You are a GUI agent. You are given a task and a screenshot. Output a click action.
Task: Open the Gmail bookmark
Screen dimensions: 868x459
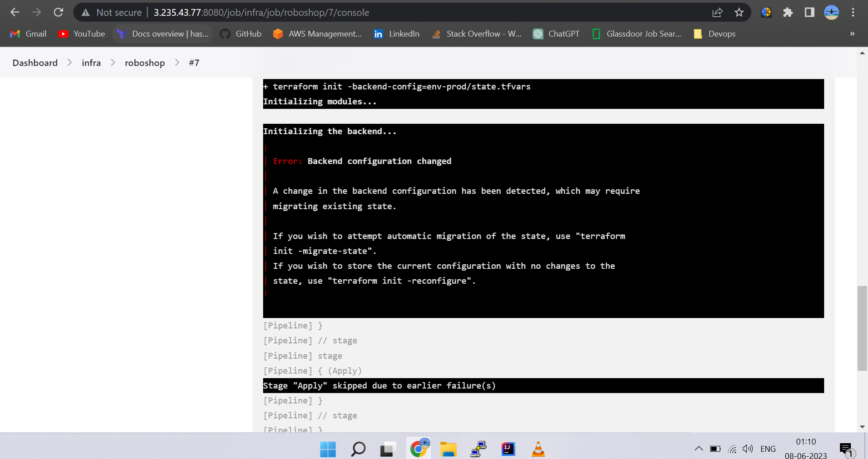pos(28,34)
